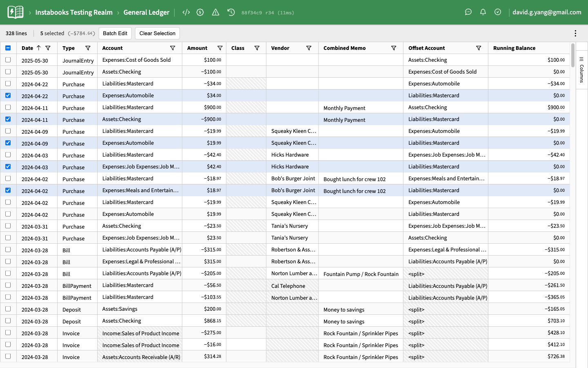
Task: Open the three-dot overflow menu
Action: (575, 34)
